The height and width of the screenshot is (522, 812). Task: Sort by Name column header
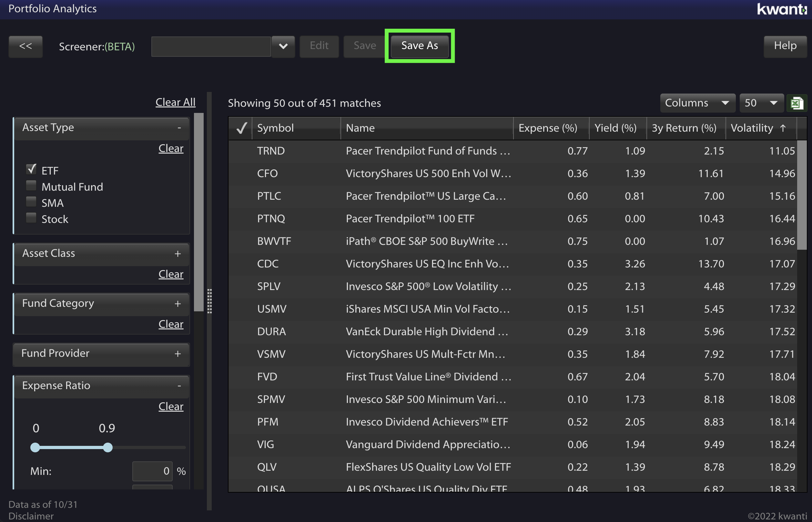427,128
